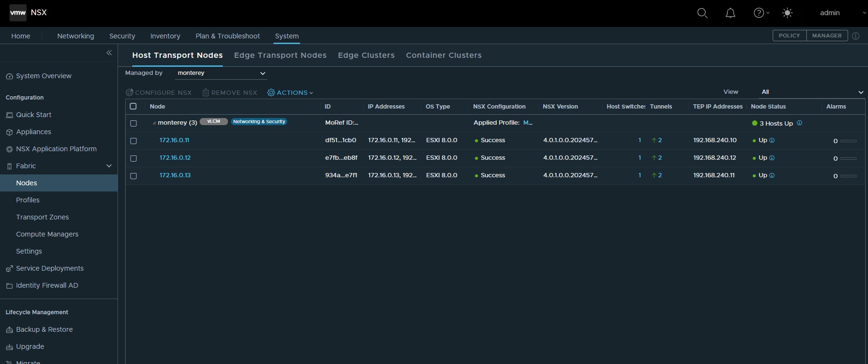Open host link 172.16.0.13
The image size is (868, 364).
pyautogui.click(x=175, y=175)
